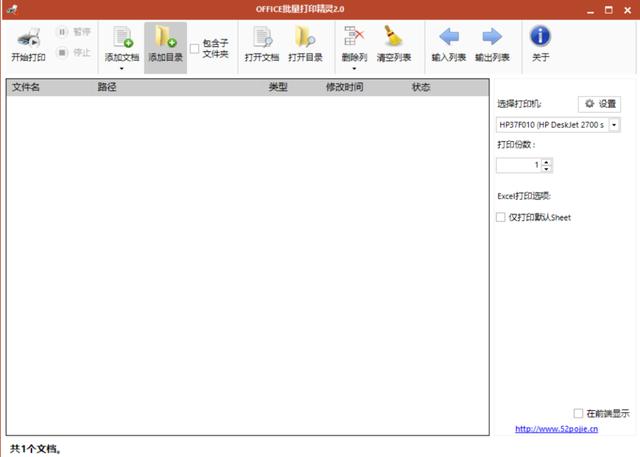Close the OFFICE batch print window
640x457 pixels.
(628, 10)
